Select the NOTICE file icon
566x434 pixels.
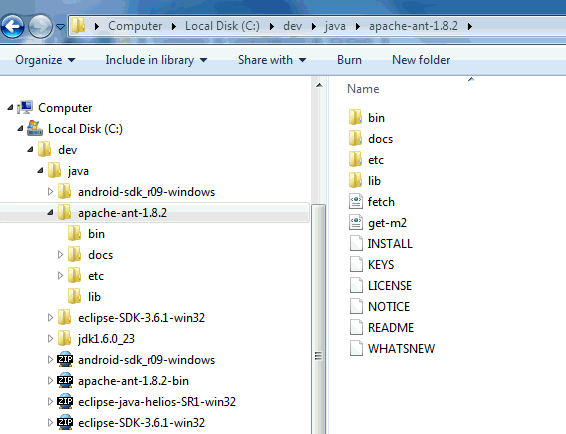pos(356,306)
